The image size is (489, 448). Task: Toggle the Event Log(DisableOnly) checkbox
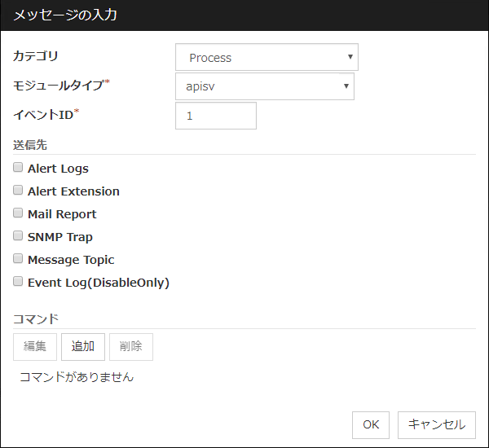click(18, 282)
